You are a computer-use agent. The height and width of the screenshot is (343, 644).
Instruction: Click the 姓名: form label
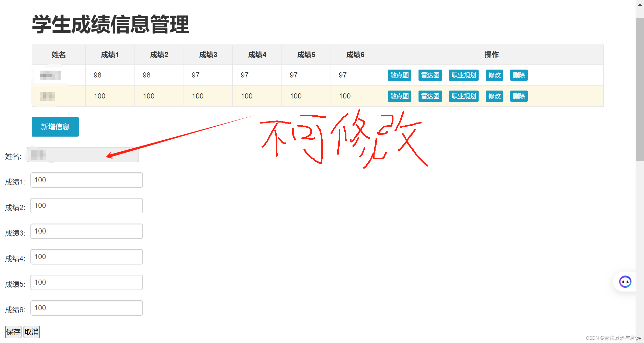pos(13,157)
